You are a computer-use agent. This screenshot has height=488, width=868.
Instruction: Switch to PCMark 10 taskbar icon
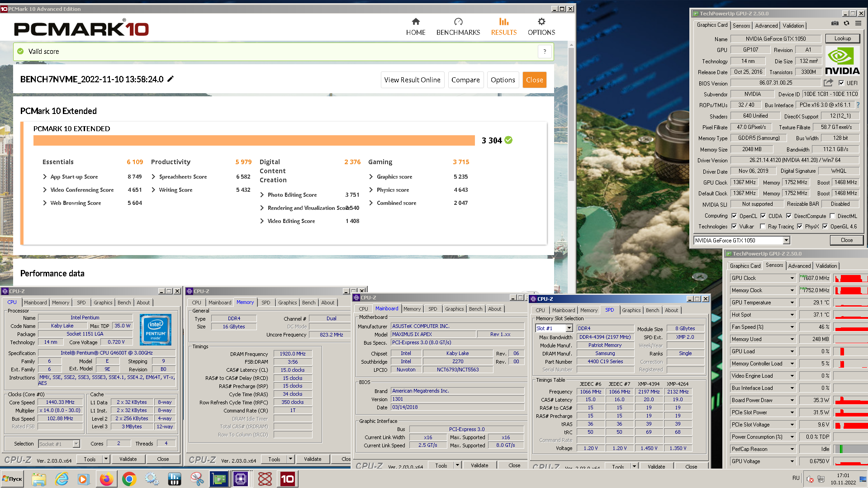point(287,479)
